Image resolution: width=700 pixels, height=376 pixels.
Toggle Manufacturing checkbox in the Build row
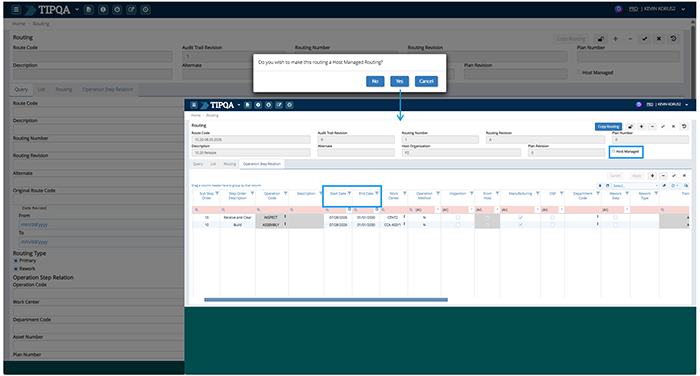point(520,225)
